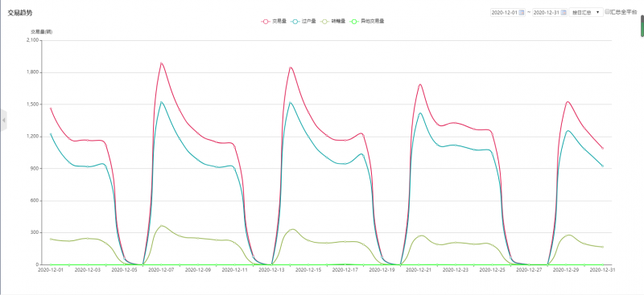Toggle the 过户量 legend series
The width and height of the screenshot is (644, 295).
(303, 21)
